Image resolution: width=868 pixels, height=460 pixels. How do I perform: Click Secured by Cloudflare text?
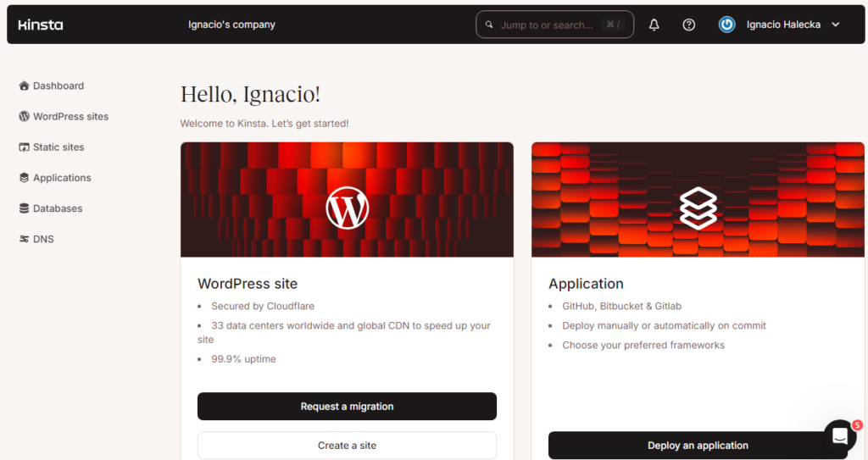(263, 306)
